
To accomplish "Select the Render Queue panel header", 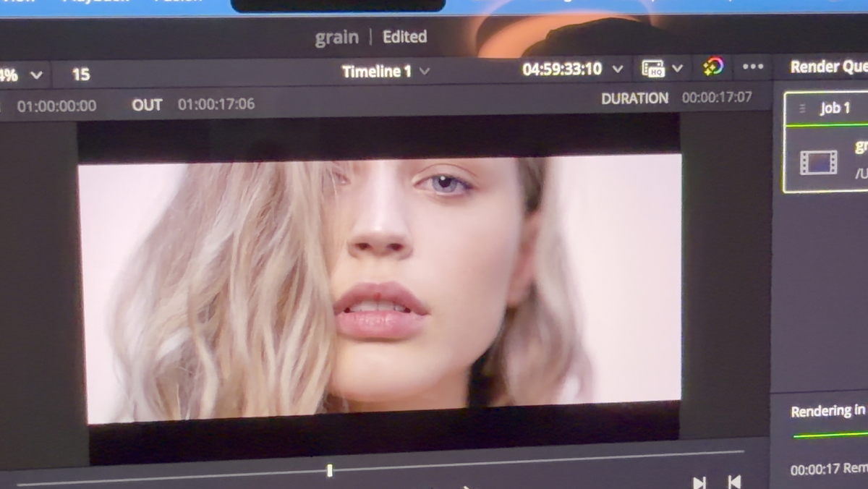I will (828, 67).
